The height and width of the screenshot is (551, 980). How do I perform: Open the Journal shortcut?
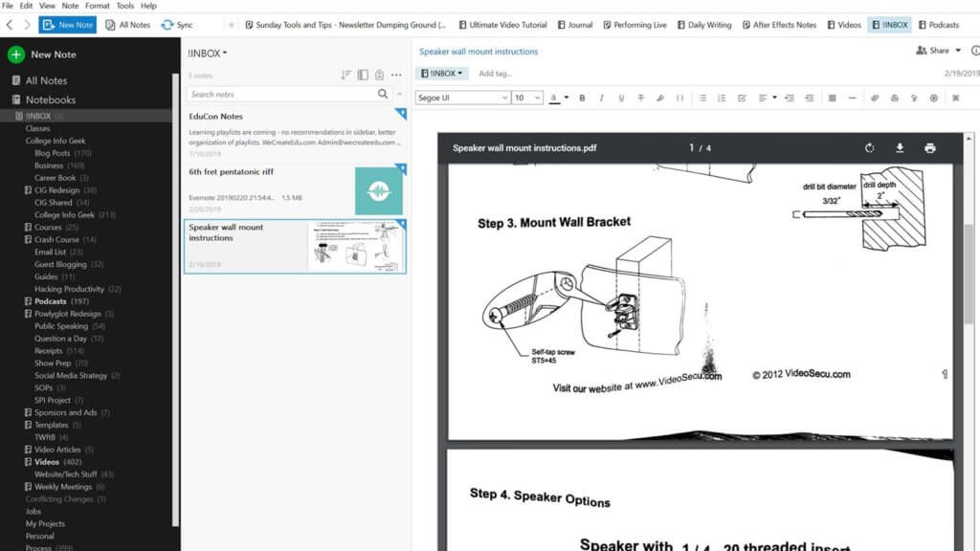[575, 25]
